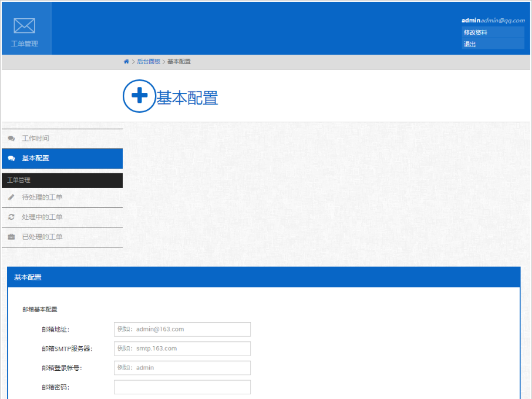Image resolution: width=532 pixels, height=399 pixels.
Task: Click pencil icon next to 待处理的工单
Action: coord(11,197)
